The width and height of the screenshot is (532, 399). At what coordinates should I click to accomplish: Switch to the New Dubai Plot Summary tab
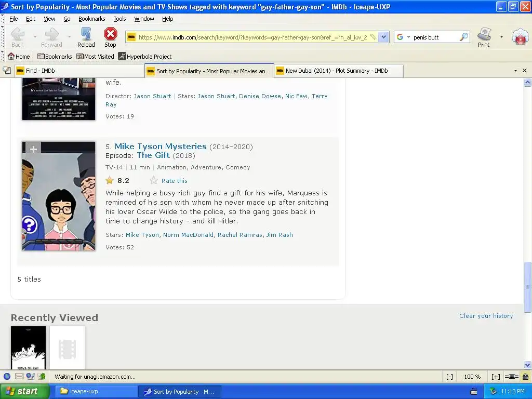(x=339, y=71)
